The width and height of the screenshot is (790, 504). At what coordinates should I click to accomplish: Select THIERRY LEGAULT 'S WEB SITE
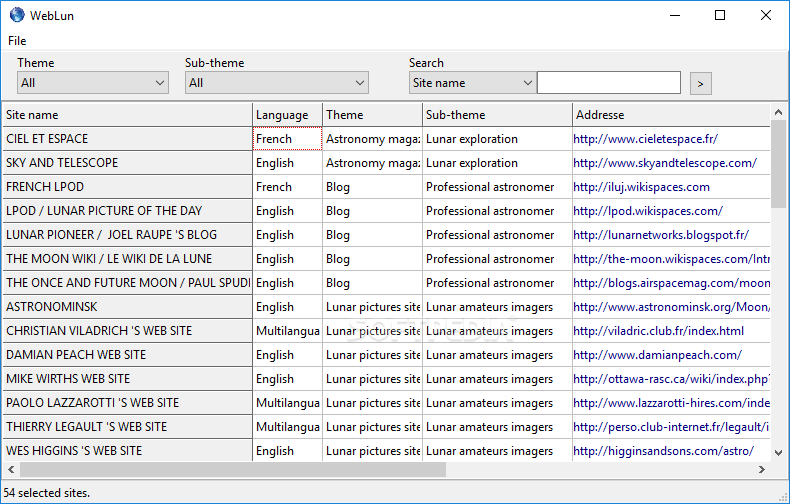coord(127,427)
